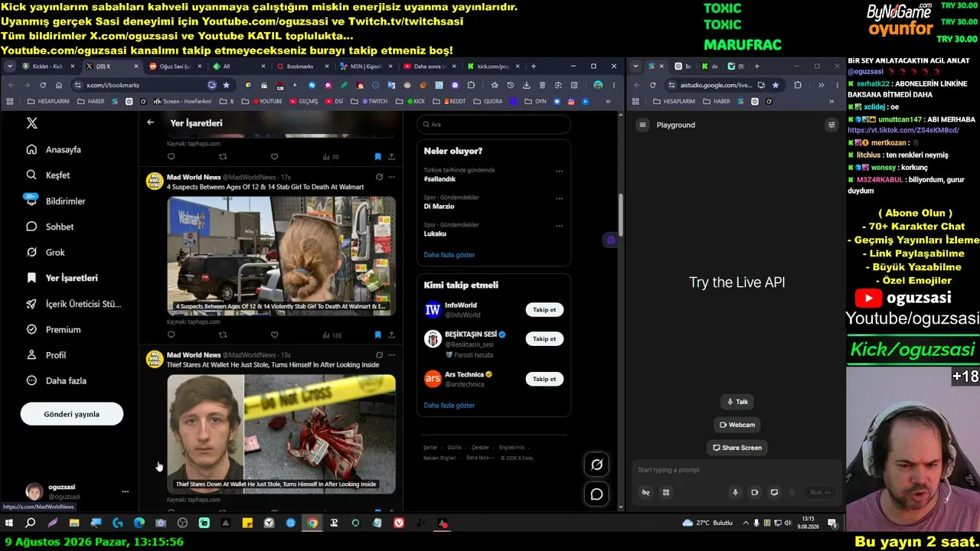
Task: Follow Ars Technica with Takip et
Action: tap(544, 379)
